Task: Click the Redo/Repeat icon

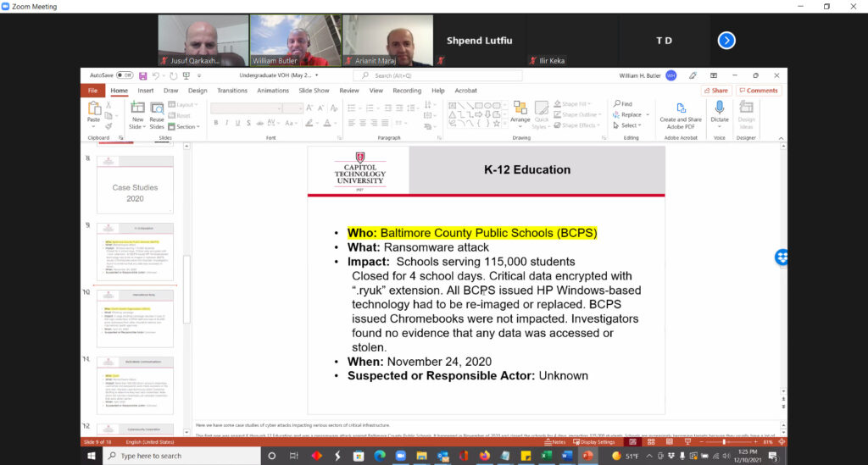Action: click(173, 75)
